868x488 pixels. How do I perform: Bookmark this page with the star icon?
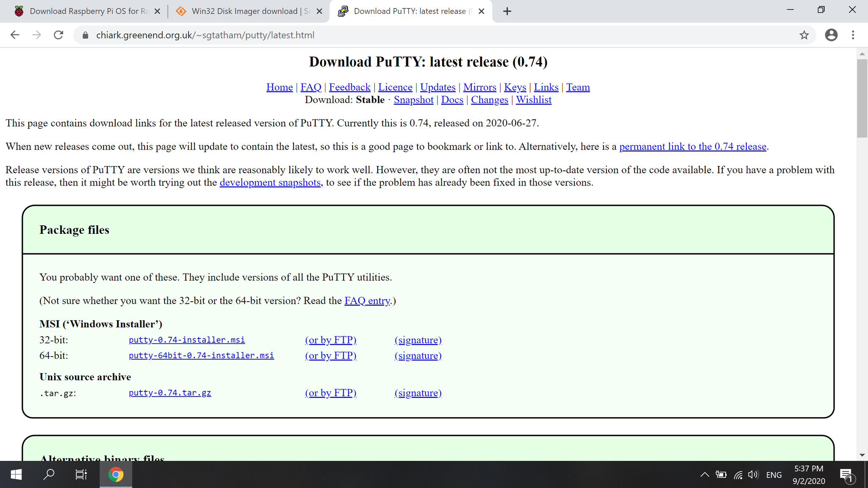[x=804, y=35]
